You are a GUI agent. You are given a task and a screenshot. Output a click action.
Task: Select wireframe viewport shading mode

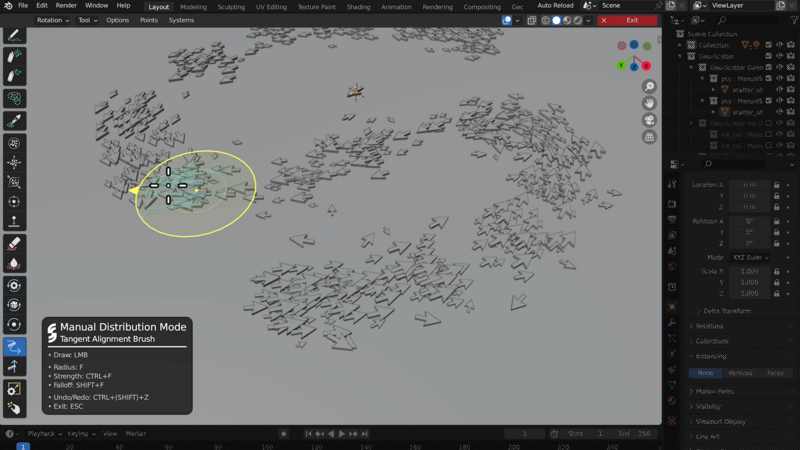tap(545, 20)
